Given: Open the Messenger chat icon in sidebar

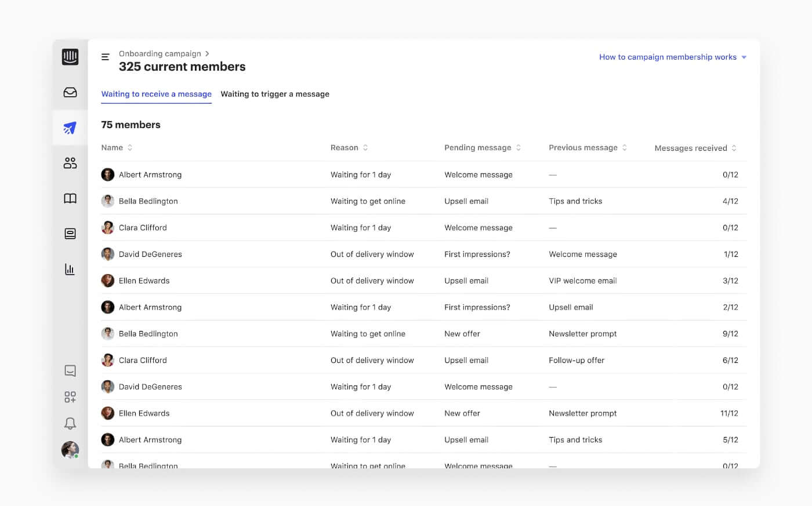Looking at the screenshot, I should pos(70,370).
